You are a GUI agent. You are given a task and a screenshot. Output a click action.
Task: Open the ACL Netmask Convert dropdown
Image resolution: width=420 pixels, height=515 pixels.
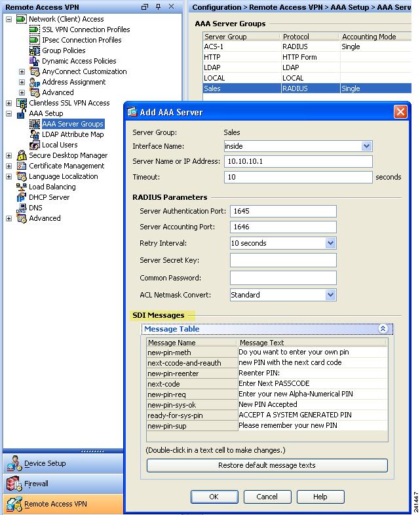(330, 295)
